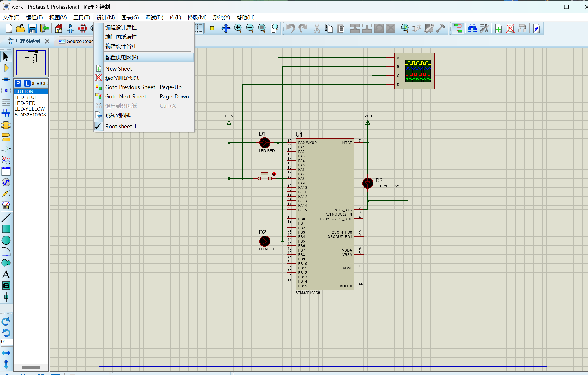Click the horizontal mirror flip icon
Viewport: 588px width, 375px height.
pyautogui.click(x=6, y=353)
